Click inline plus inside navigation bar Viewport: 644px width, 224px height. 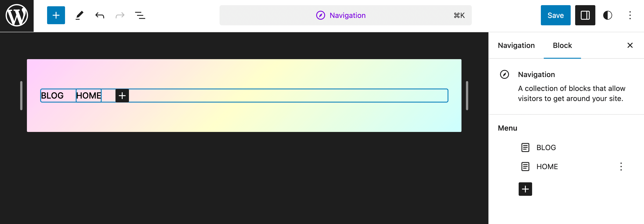click(x=122, y=95)
